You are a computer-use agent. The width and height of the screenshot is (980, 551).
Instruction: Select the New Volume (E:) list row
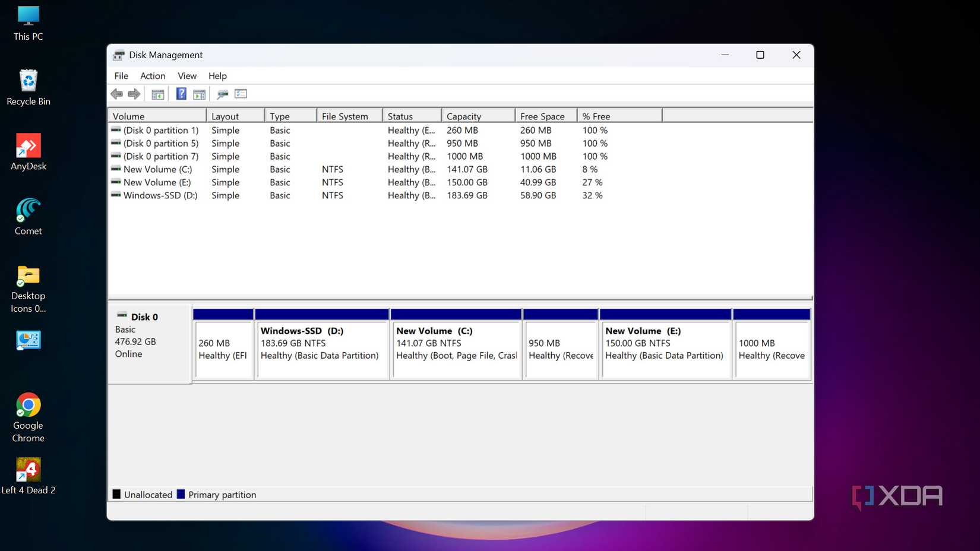coord(460,182)
